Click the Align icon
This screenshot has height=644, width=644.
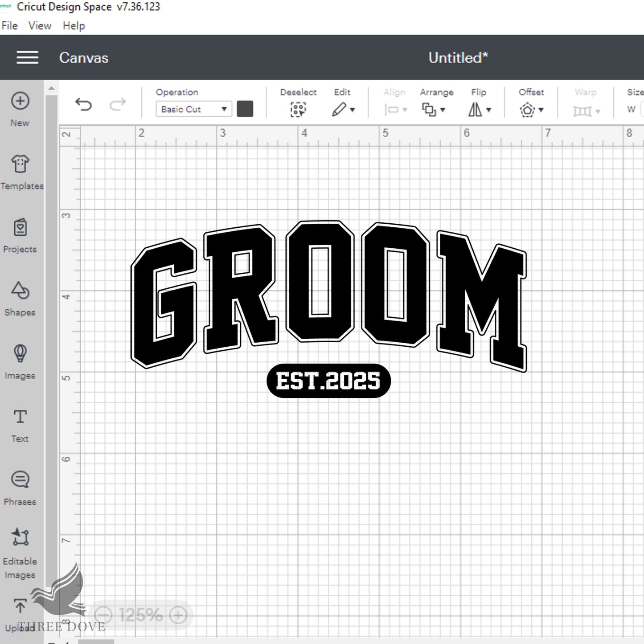coord(391,110)
